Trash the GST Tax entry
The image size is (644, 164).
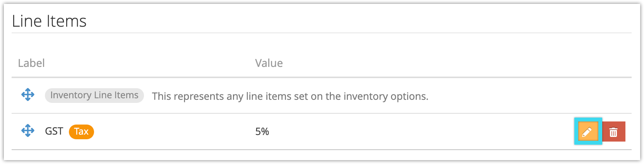click(x=614, y=132)
